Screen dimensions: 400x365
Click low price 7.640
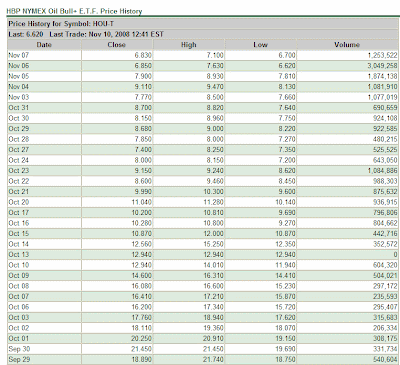click(x=287, y=108)
